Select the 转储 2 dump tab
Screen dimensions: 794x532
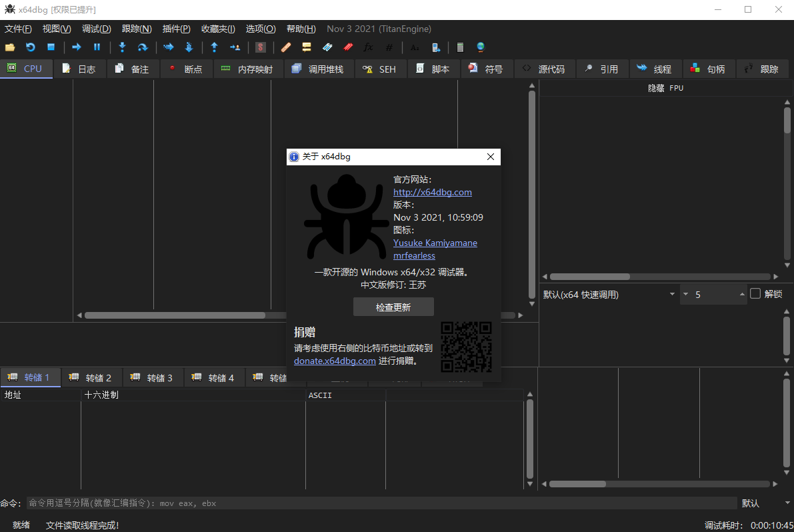[91, 377]
